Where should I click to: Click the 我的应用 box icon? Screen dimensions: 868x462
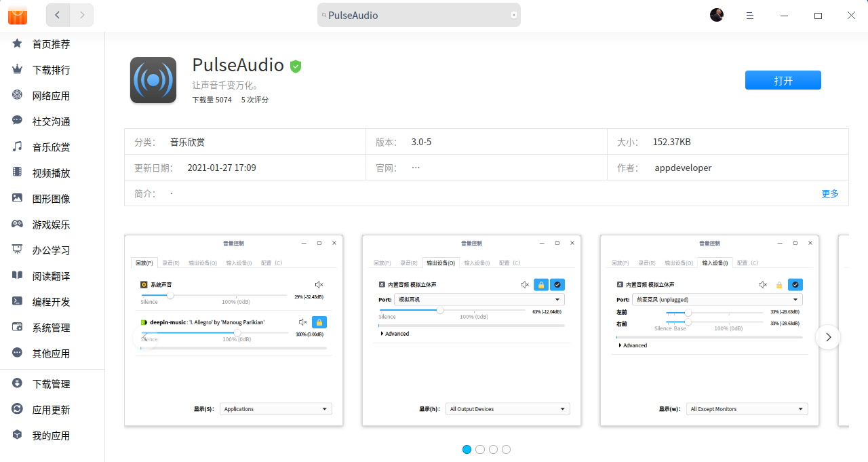point(18,435)
